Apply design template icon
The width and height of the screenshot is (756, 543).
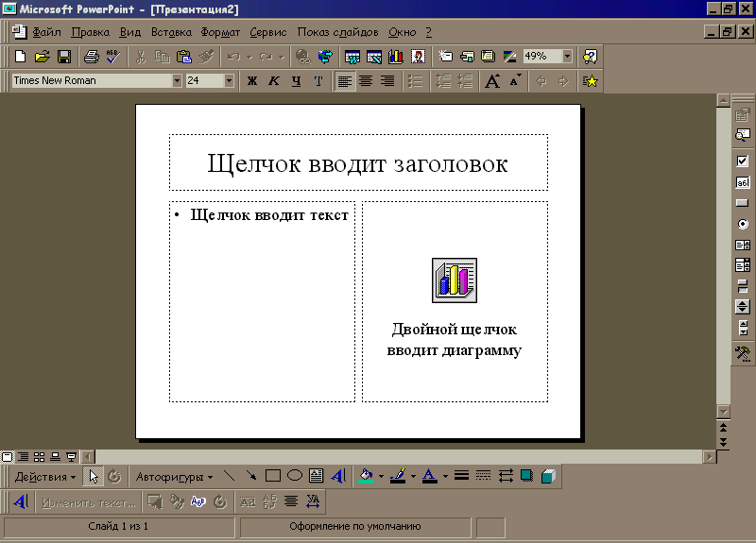[489, 57]
